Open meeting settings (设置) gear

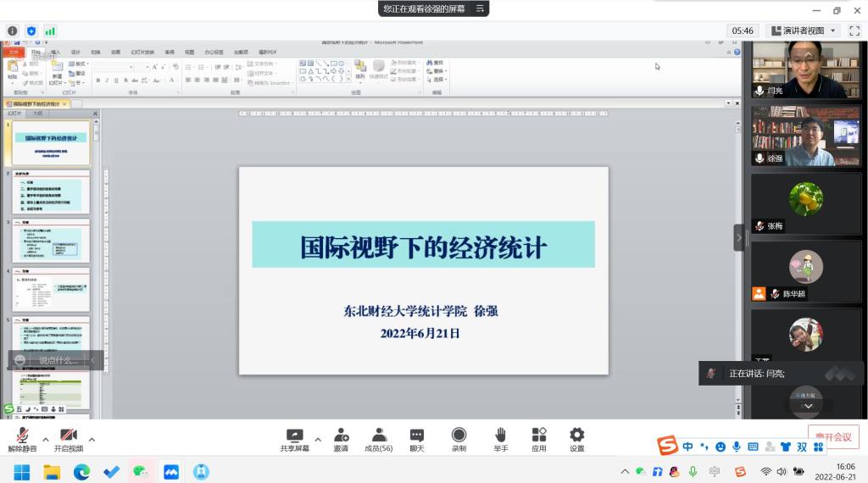pyautogui.click(x=577, y=437)
